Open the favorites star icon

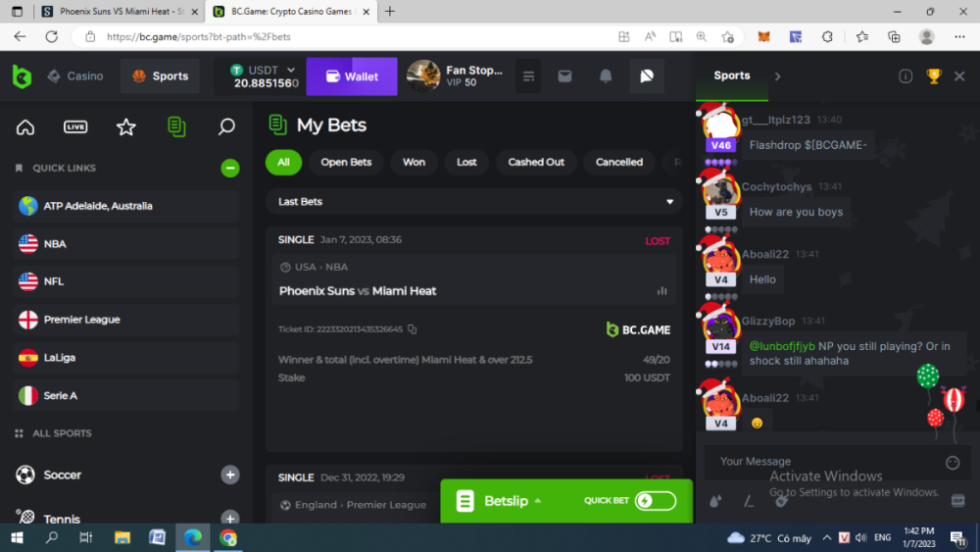pyautogui.click(x=125, y=126)
